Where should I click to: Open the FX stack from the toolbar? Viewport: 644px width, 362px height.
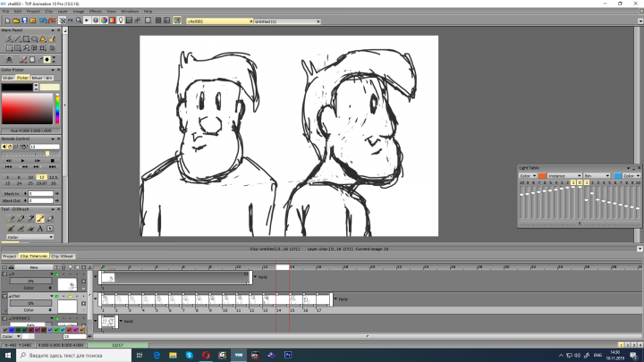coord(71,21)
